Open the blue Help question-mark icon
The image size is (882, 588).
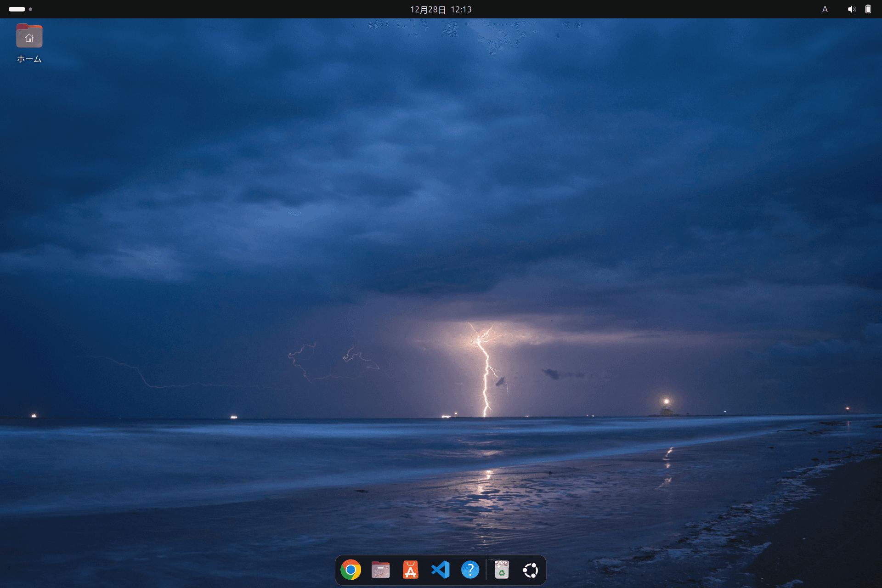(x=470, y=570)
